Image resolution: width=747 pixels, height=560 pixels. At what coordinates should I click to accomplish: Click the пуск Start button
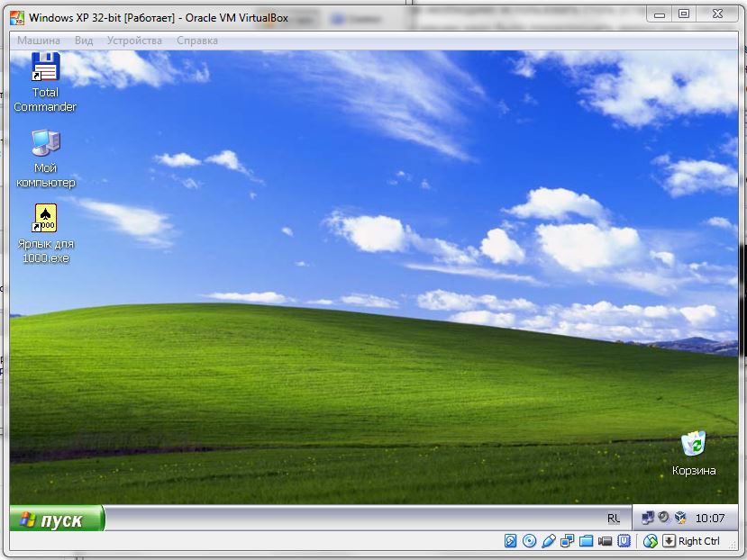(57, 518)
